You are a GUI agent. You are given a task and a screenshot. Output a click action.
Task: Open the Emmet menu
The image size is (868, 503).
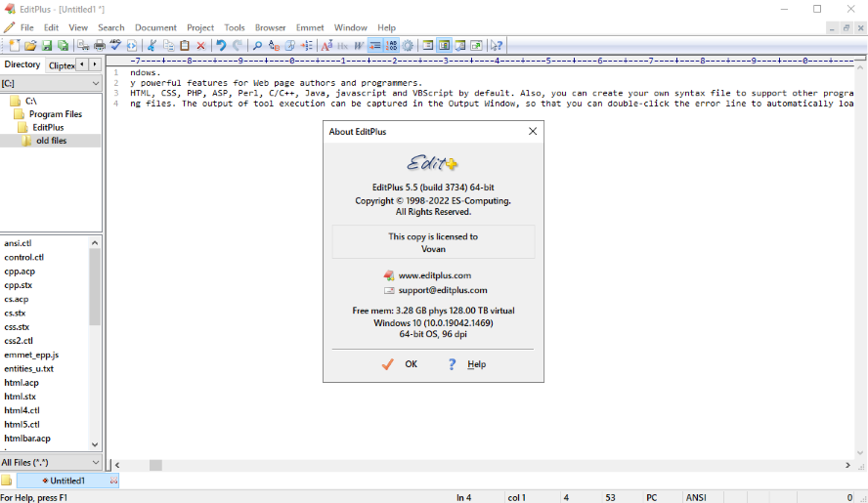coord(310,27)
